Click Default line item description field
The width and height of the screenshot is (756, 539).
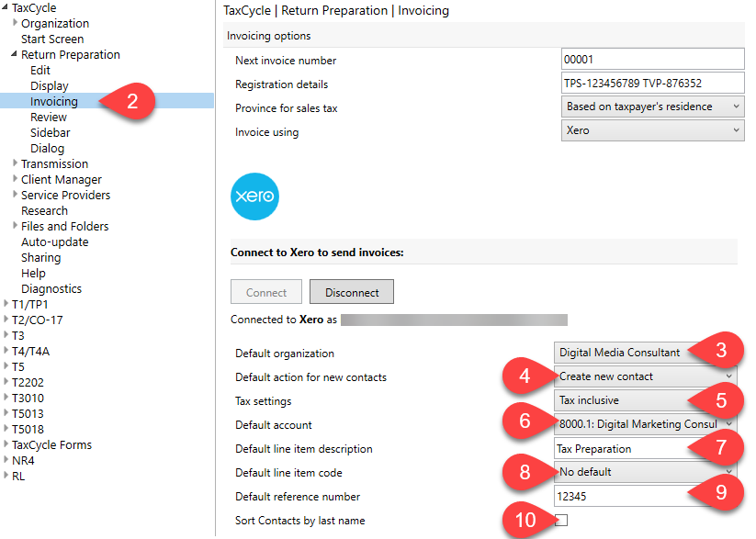click(645, 448)
